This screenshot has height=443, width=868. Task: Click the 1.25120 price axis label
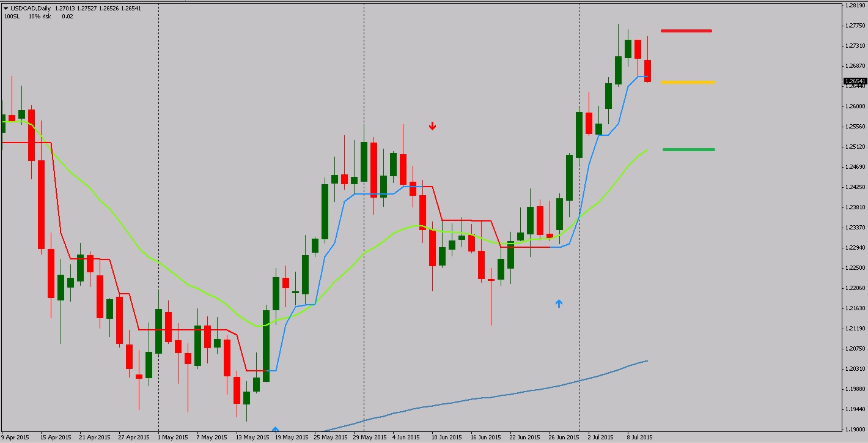coord(856,147)
